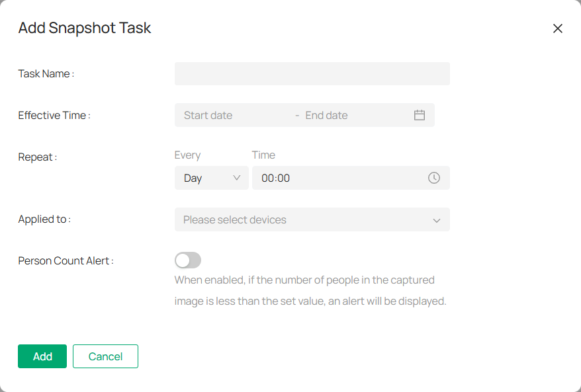581x392 pixels.
Task: Open the calendar picker for Effective Time
Action: (420, 114)
